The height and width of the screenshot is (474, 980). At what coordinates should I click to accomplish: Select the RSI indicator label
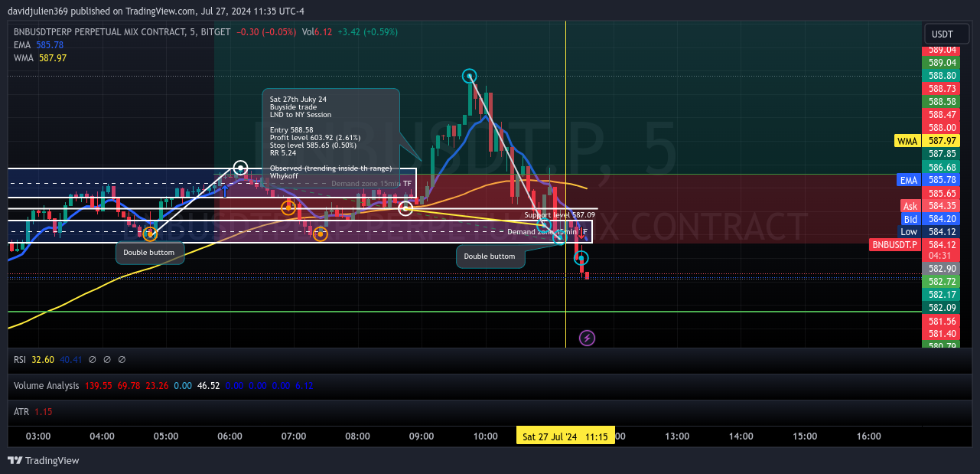(20, 359)
